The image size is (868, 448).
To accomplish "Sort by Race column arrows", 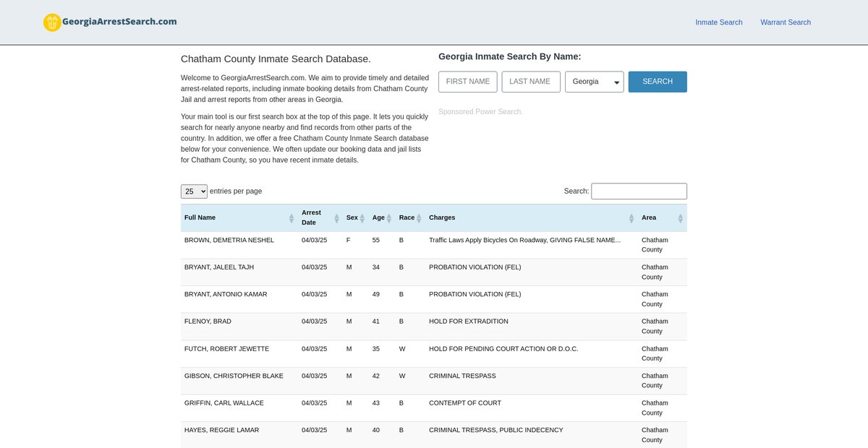I will (x=419, y=218).
